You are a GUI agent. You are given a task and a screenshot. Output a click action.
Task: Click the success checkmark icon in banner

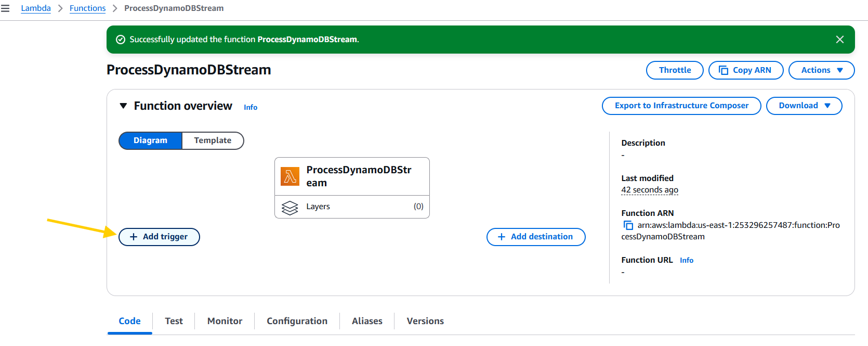(x=121, y=40)
